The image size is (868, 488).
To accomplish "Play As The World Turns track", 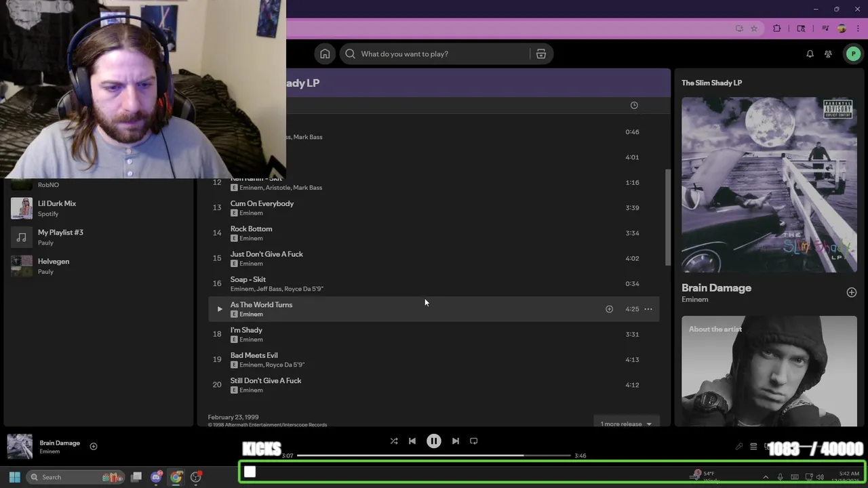I will (x=219, y=309).
